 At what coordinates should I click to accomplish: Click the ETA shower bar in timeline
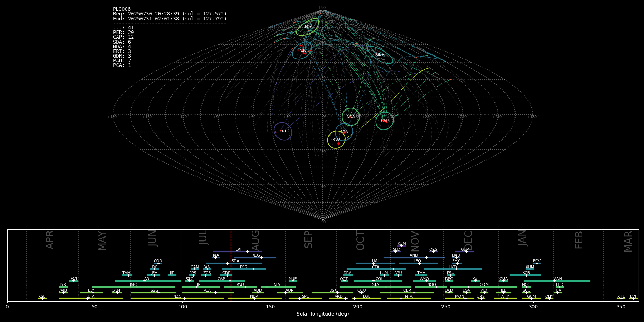91,298
